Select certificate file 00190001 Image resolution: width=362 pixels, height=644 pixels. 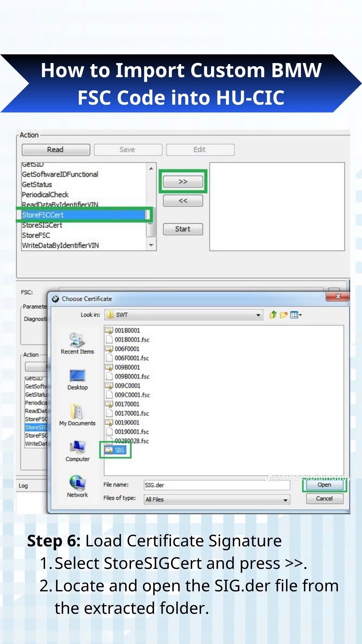(122, 423)
